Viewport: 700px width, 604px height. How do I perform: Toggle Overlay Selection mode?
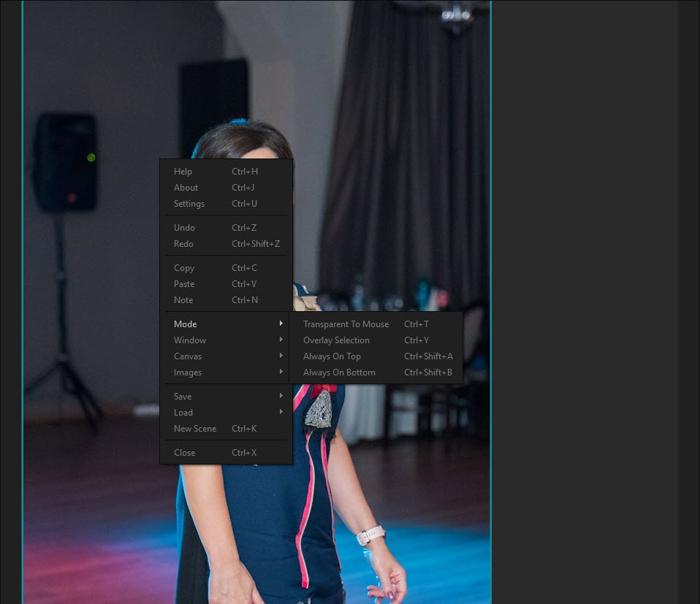point(376,340)
